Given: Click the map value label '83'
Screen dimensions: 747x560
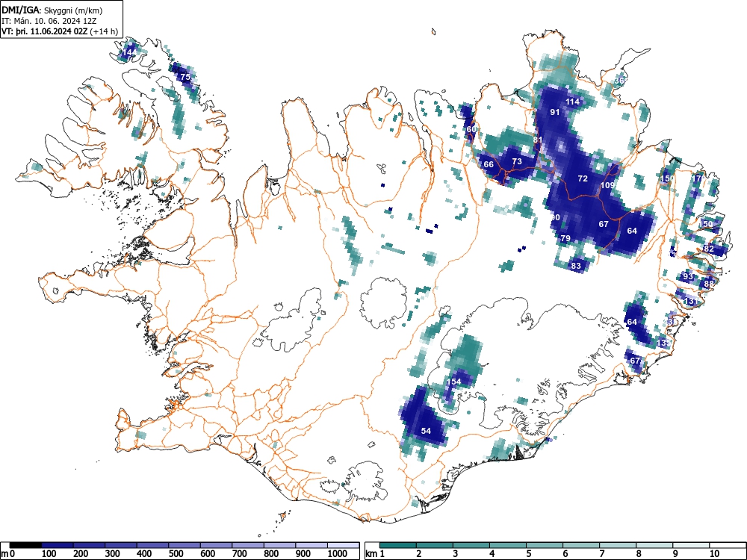Looking at the screenshot, I should coord(576,266).
